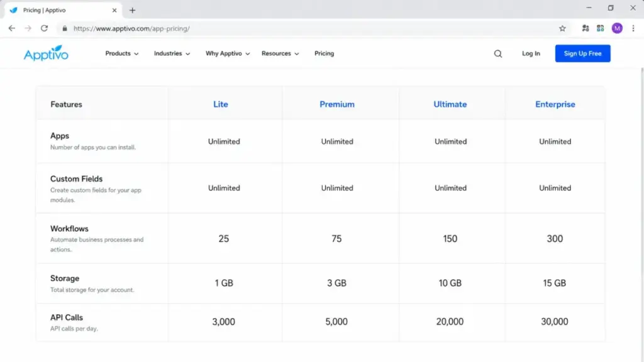644x362 pixels.
Task: Click the Enterprise plan header
Action: (x=555, y=104)
